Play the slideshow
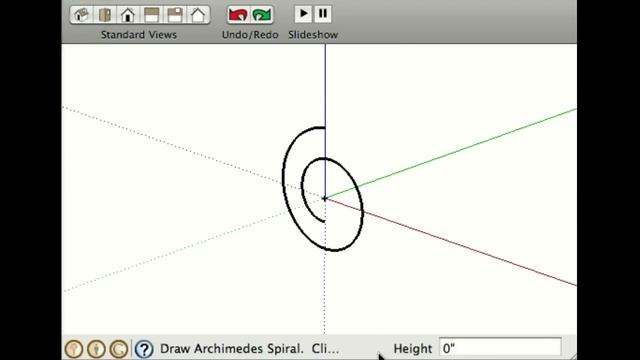This screenshot has width=640, height=360. [303, 14]
